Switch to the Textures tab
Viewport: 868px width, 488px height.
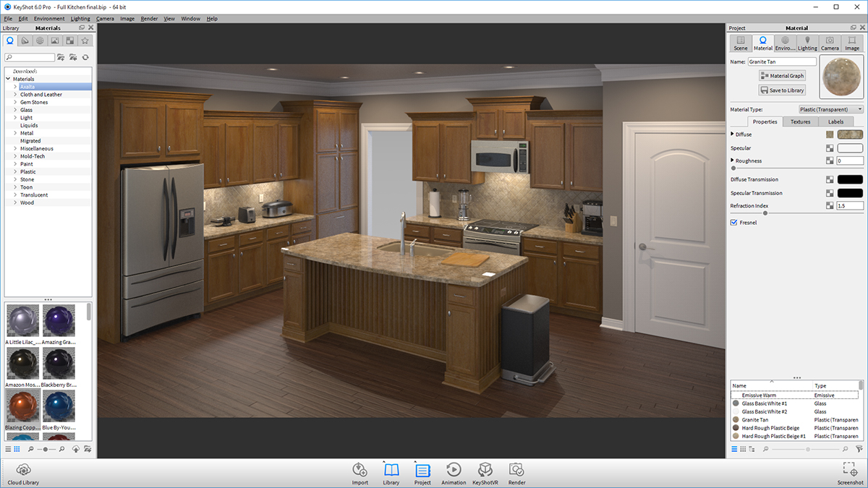click(801, 121)
